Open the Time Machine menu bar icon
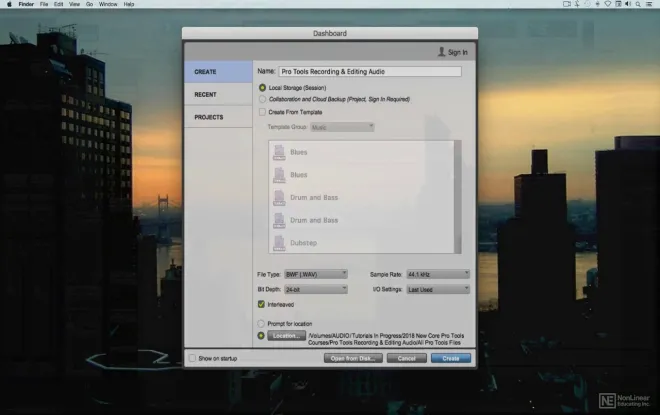The width and height of the screenshot is (660, 415). (x=587, y=4)
